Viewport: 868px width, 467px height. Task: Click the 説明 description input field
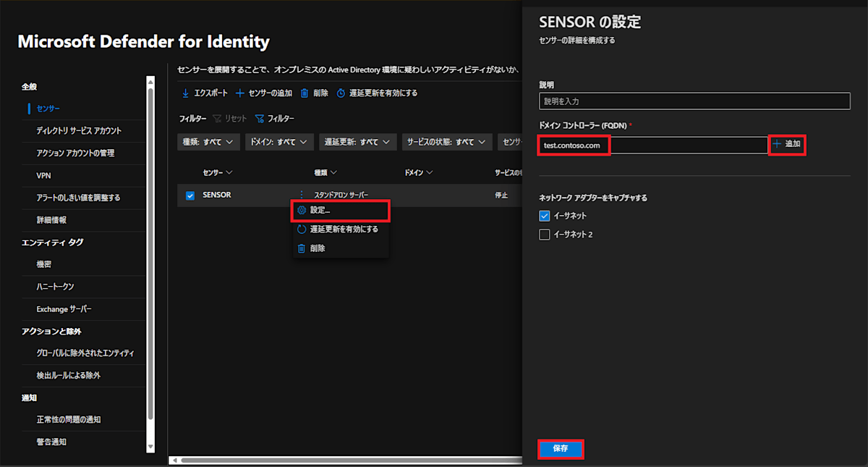pos(694,101)
